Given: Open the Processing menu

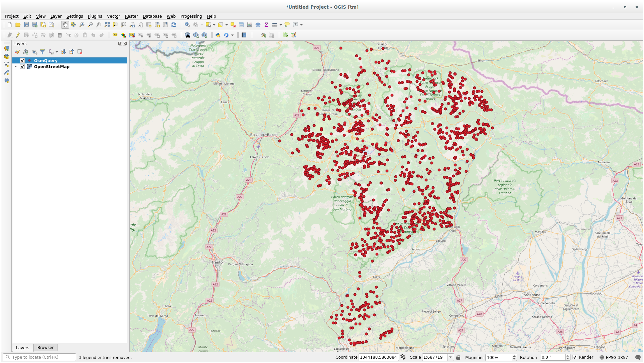Looking at the screenshot, I should pos(191,16).
